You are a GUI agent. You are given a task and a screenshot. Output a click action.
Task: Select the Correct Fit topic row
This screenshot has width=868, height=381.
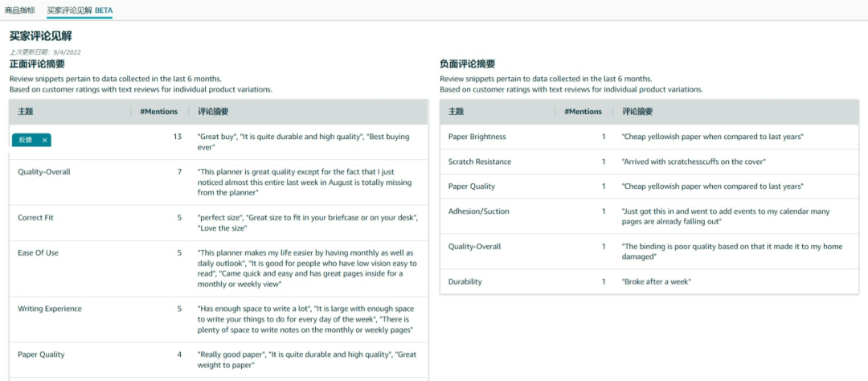[36, 217]
